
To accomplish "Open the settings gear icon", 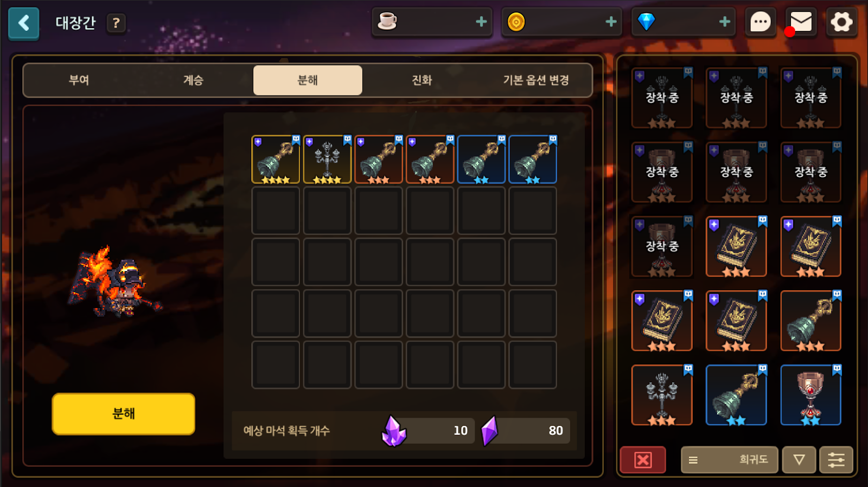I will click(x=841, y=22).
